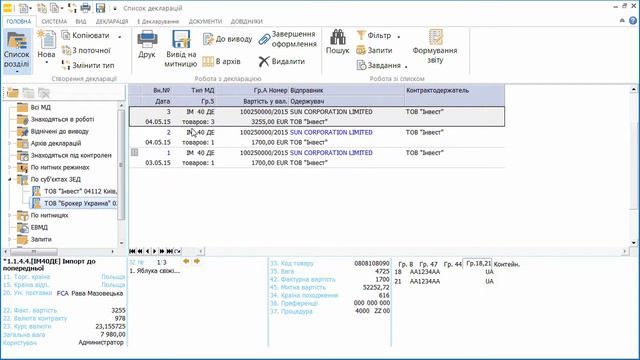
Task: Print the declaration with Друк
Action: point(147,44)
